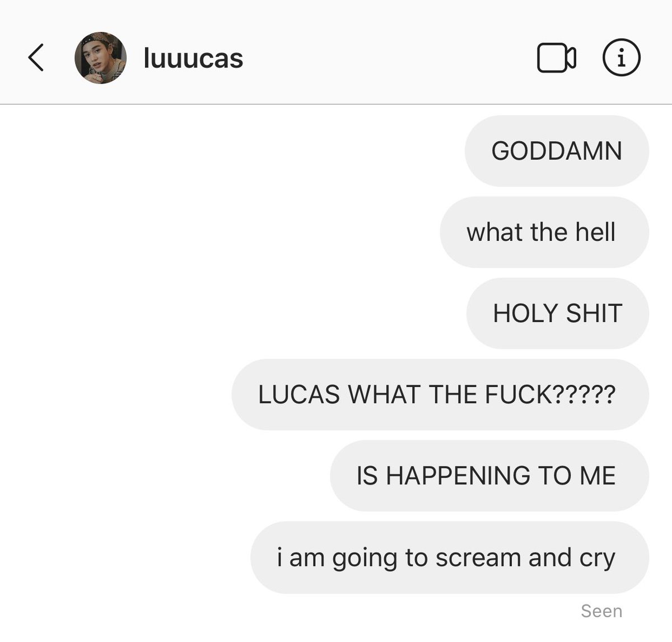Screen dimensions: 672x642
Task: Tap the luuucas username in header
Action: click(x=193, y=58)
